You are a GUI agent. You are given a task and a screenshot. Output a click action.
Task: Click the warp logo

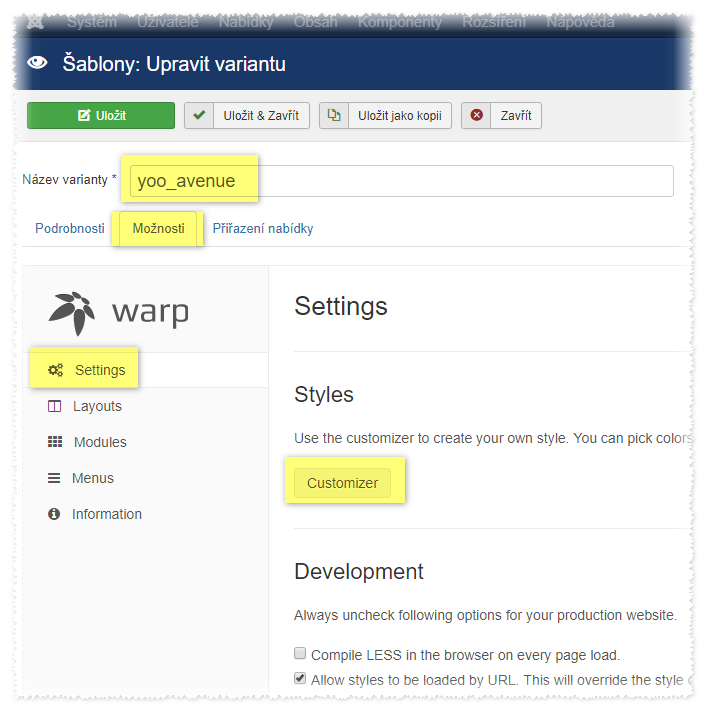click(119, 313)
